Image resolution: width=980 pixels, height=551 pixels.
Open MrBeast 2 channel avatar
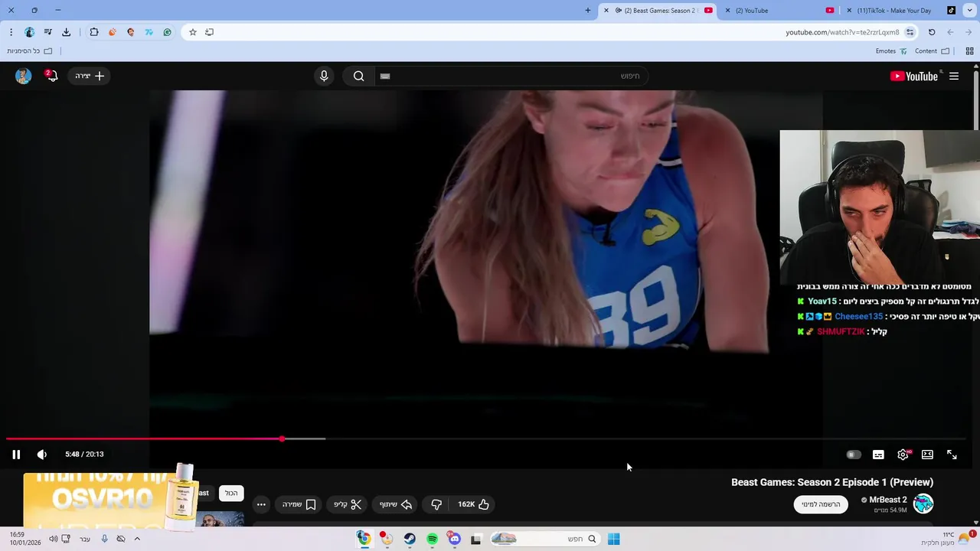point(923,504)
